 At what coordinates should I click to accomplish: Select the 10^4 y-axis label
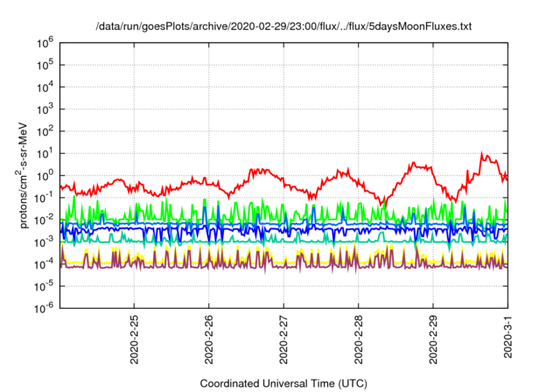tap(45, 87)
